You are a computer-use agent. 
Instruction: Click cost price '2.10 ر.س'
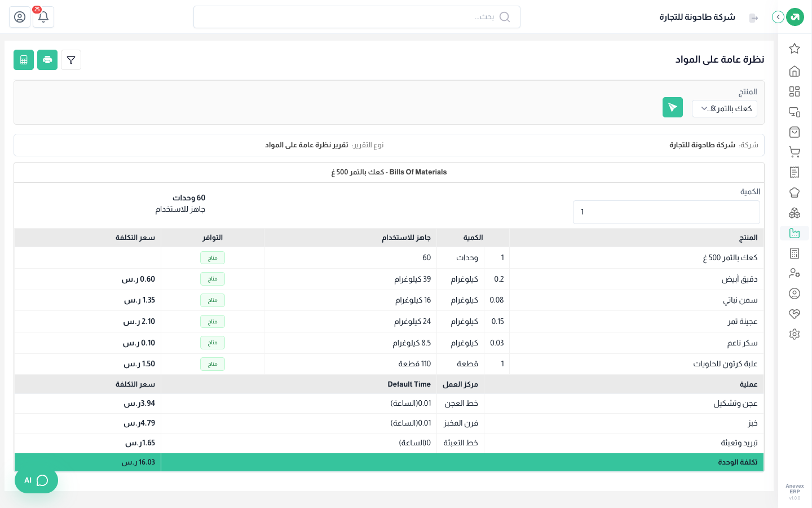(139, 322)
